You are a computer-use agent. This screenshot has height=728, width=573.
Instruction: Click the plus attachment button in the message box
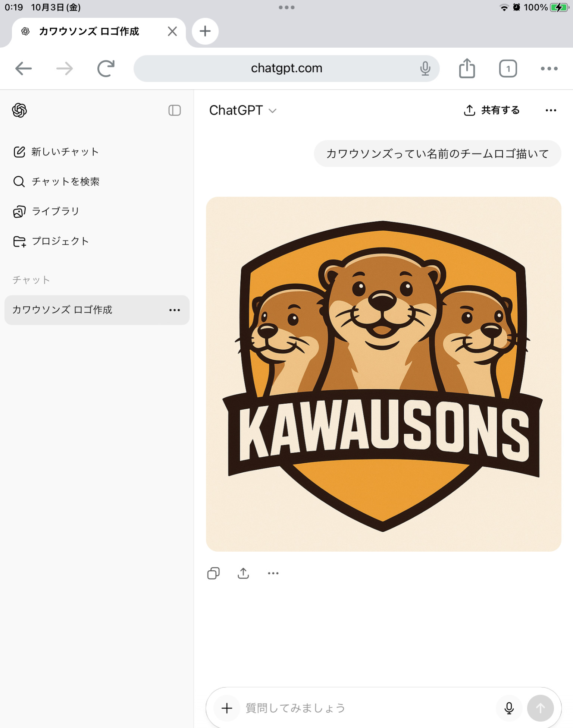[x=227, y=708]
